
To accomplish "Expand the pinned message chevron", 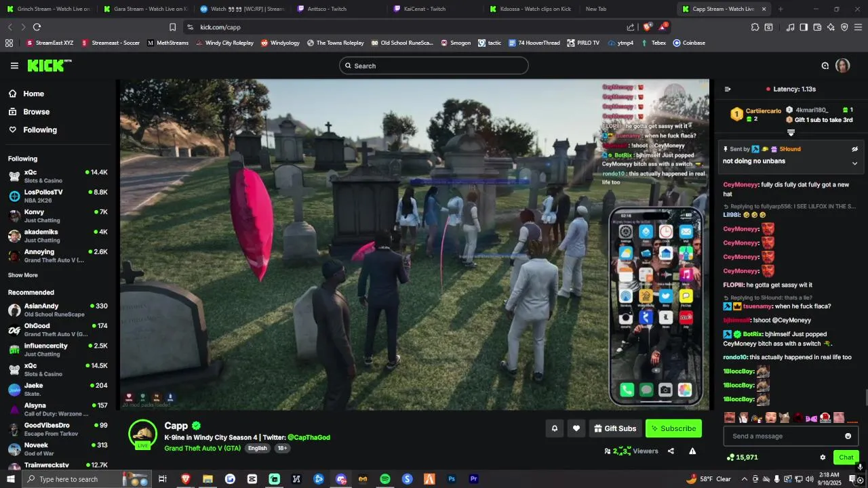I will 854,163.
